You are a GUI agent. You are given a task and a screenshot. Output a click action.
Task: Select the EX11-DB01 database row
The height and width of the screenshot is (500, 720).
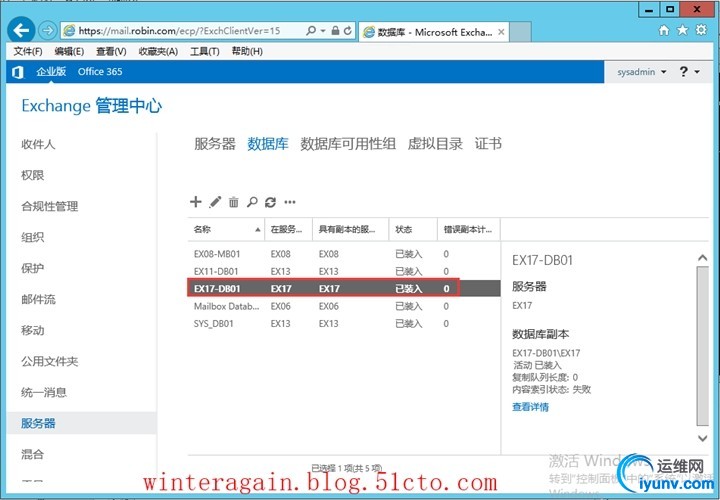click(344, 271)
